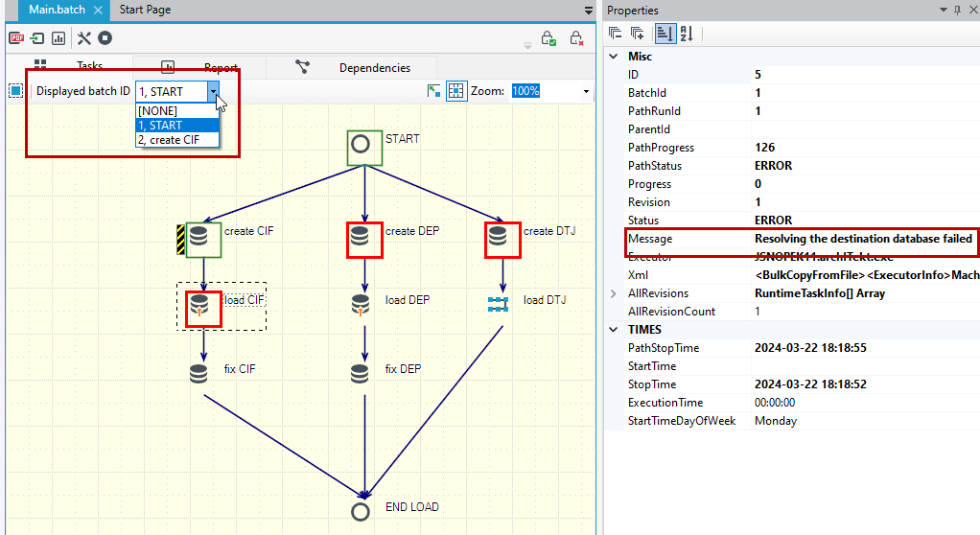
Task: Click the stop execution circle icon
Action: click(105, 38)
